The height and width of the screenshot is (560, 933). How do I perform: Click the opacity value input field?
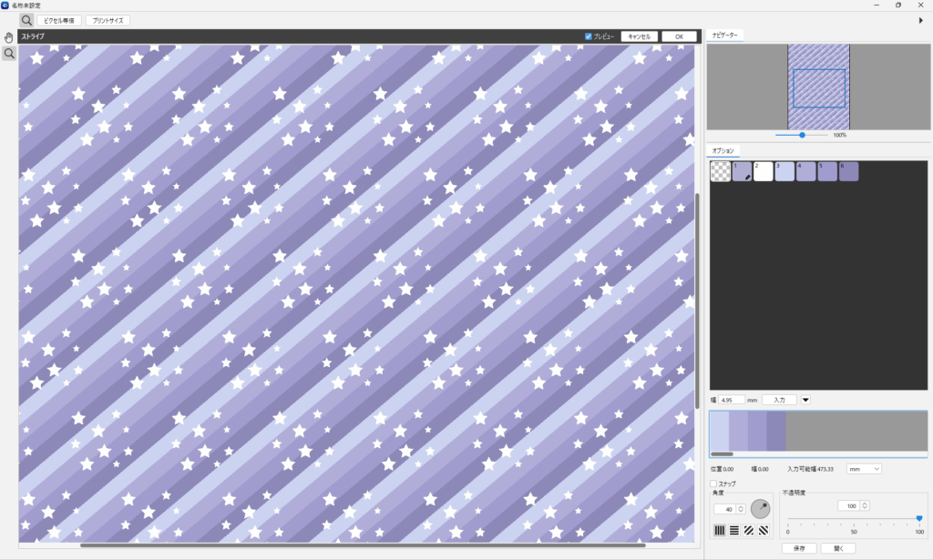coord(849,506)
